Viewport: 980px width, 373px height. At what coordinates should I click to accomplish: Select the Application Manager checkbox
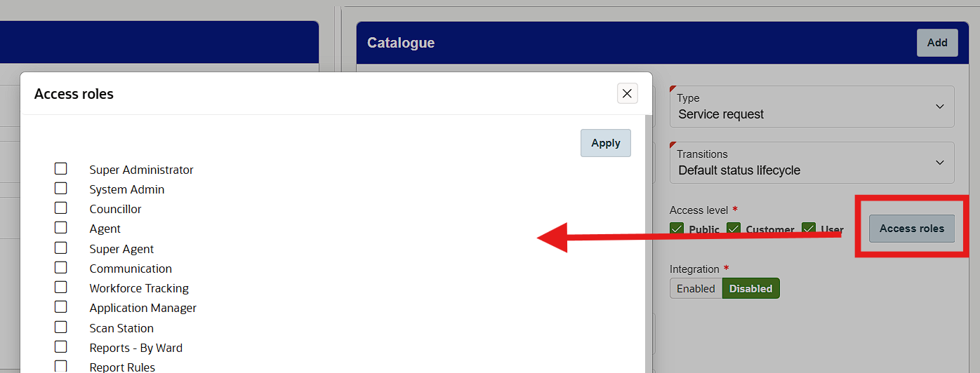(x=61, y=307)
